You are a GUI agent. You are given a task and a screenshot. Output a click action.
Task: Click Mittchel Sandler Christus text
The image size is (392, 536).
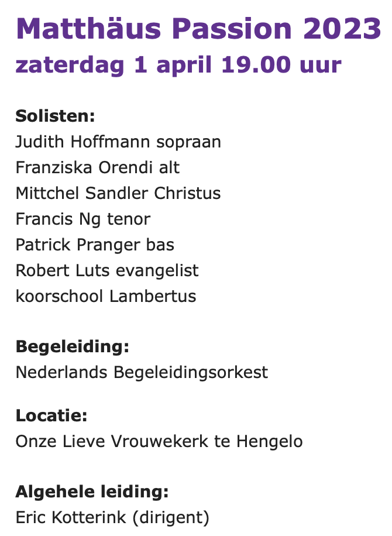point(118,193)
